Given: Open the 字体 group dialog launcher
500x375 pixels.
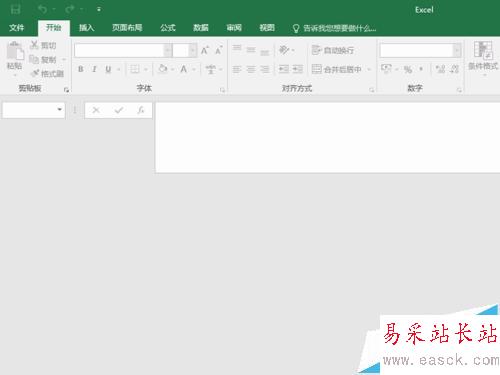Looking at the screenshot, I should 222,90.
